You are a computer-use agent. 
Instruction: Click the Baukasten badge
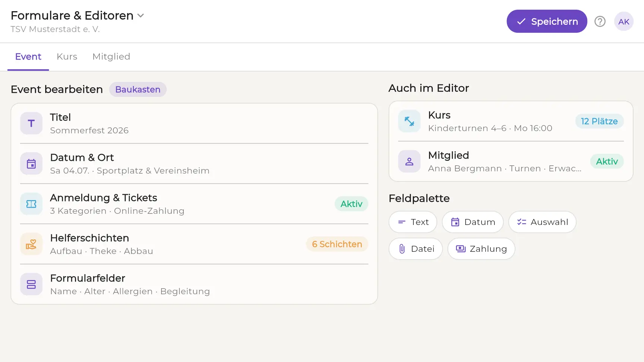click(x=138, y=89)
